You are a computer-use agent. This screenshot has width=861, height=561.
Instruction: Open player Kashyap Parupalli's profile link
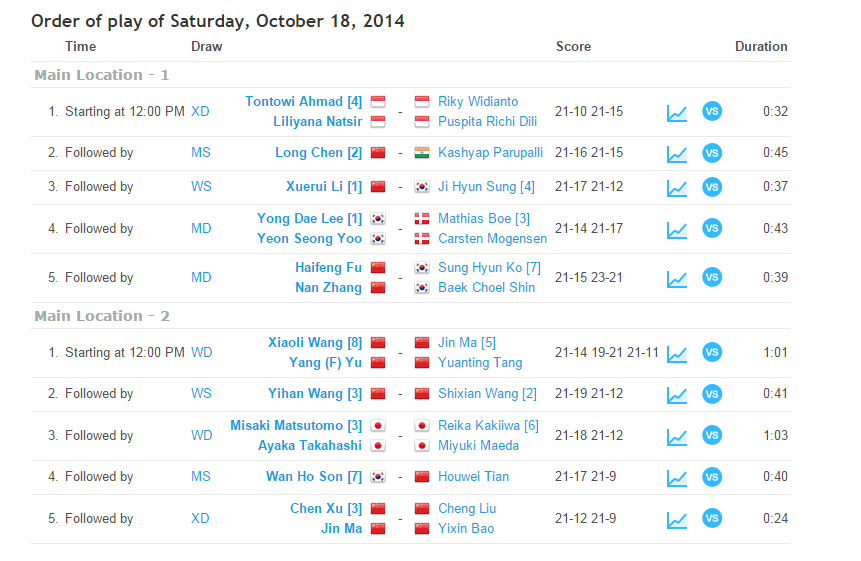[x=490, y=153]
